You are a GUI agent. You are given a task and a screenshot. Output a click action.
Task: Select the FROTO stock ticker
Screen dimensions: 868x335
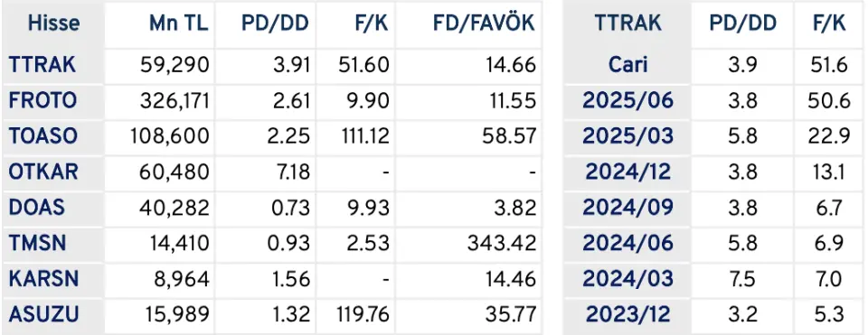click(42, 100)
